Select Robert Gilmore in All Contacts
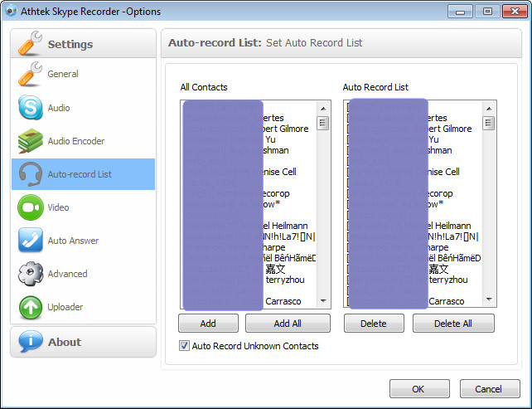 (249, 129)
